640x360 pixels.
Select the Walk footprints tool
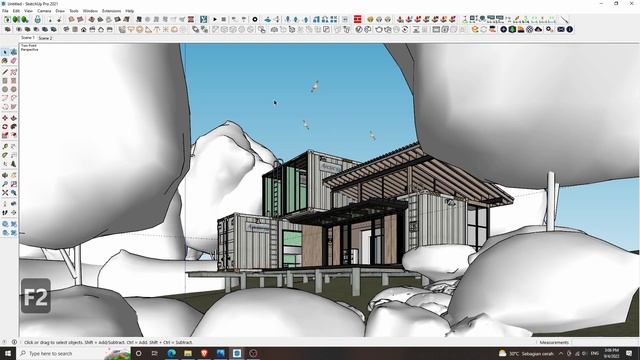pyautogui.click(x=5, y=213)
